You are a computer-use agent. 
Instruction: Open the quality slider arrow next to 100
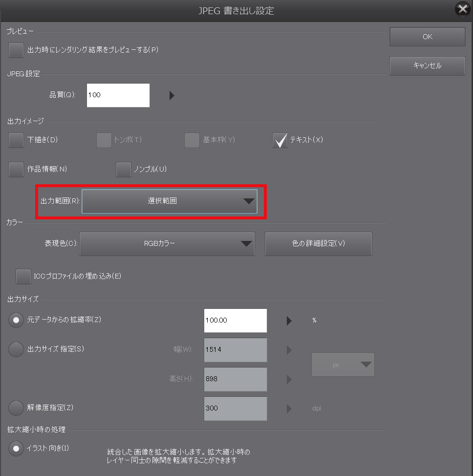click(172, 95)
